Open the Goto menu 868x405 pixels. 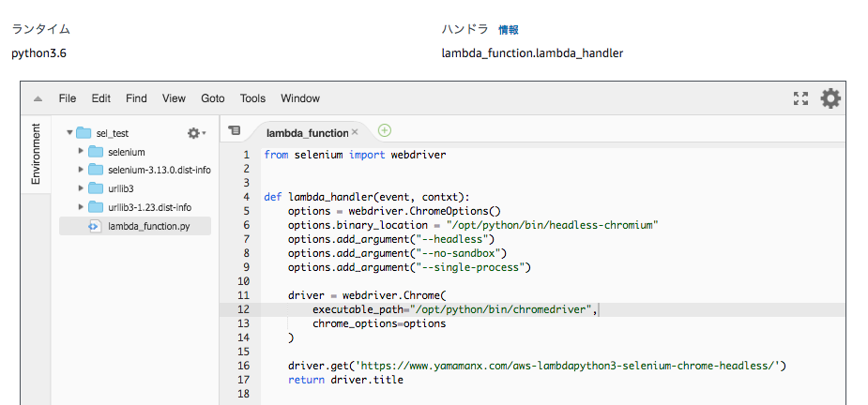tap(213, 98)
